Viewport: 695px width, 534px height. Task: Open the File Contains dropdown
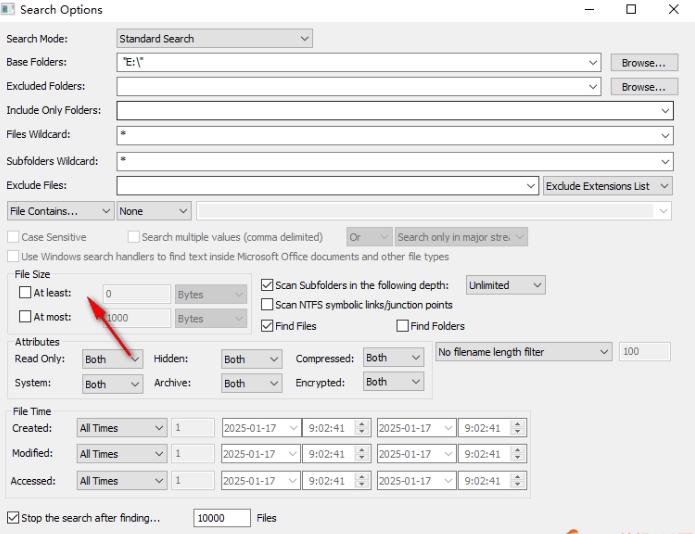(x=60, y=211)
